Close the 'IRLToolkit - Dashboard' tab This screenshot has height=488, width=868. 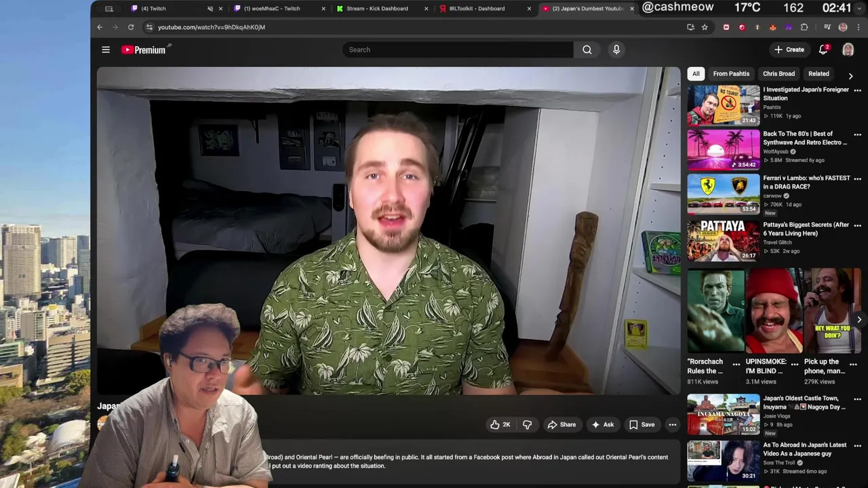click(x=529, y=9)
